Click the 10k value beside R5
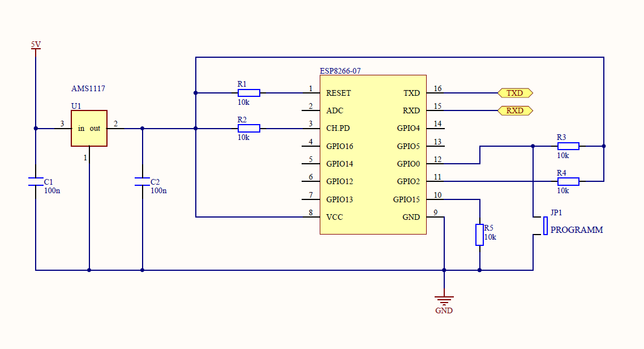 coord(490,237)
